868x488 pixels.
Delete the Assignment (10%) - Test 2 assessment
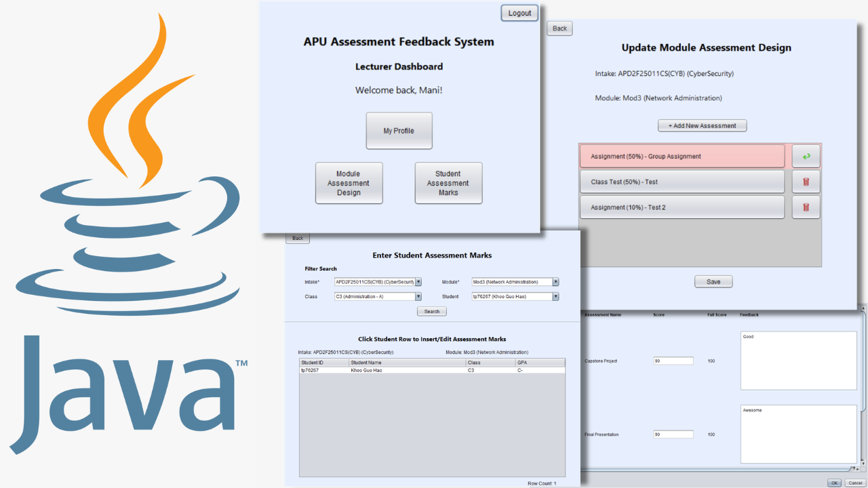coord(806,207)
